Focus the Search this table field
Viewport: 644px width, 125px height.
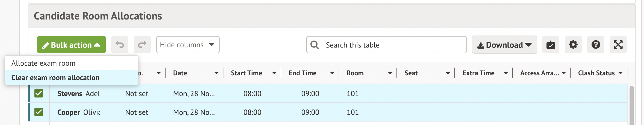click(x=391, y=45)
